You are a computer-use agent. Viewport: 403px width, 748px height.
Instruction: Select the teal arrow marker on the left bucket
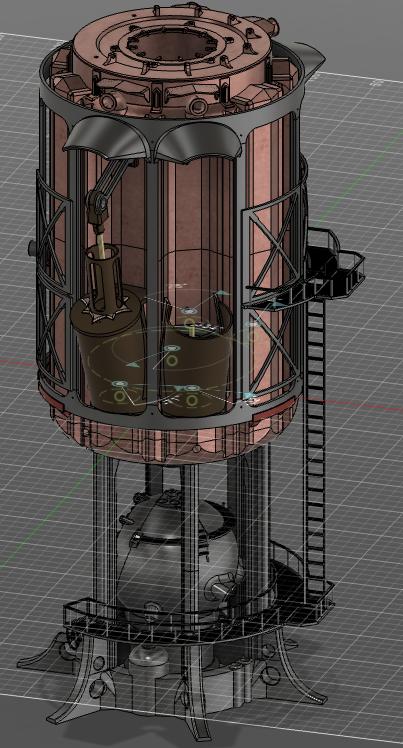point(134,364)
